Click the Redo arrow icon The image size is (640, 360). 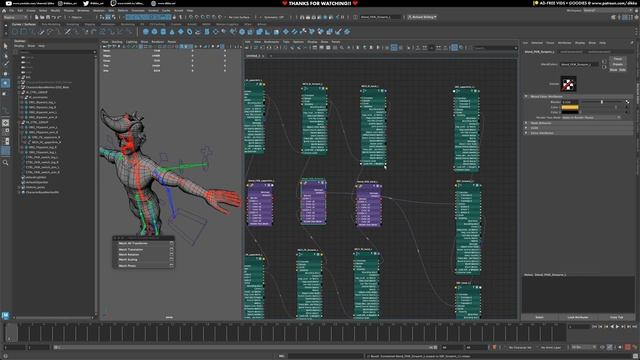click(60, 17)
